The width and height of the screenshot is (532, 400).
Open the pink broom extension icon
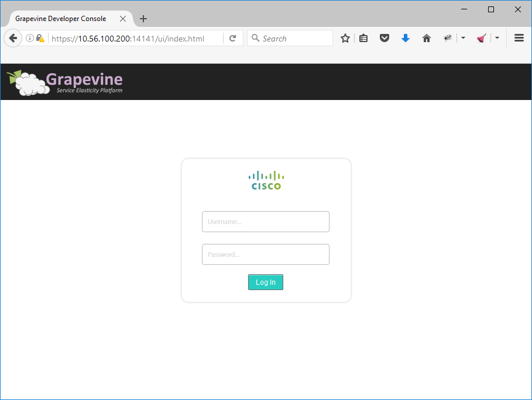pyautogui.click(x=482, y=38)
